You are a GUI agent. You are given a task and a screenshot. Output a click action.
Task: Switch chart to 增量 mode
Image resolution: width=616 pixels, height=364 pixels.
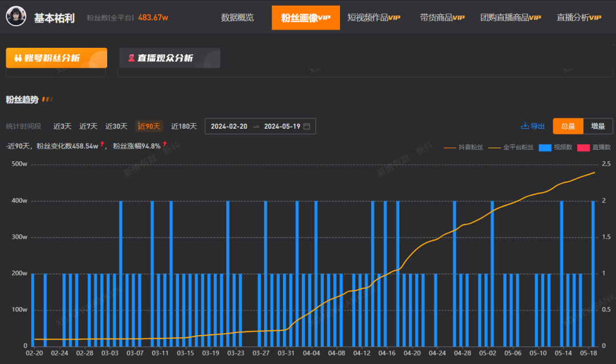pos(598,126)
